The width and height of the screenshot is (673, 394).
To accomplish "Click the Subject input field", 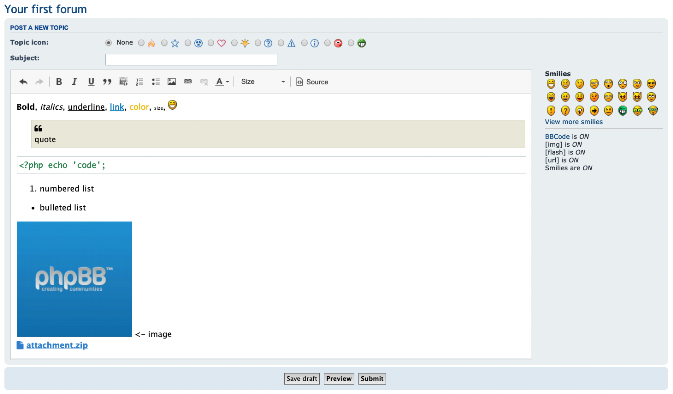I will point(191,59).
